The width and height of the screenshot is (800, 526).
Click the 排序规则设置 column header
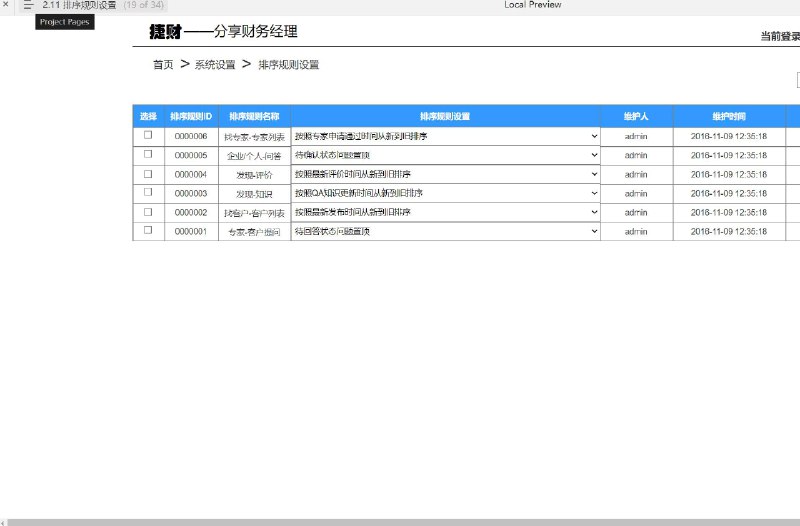pyautogui.click(x=445, y=116)
